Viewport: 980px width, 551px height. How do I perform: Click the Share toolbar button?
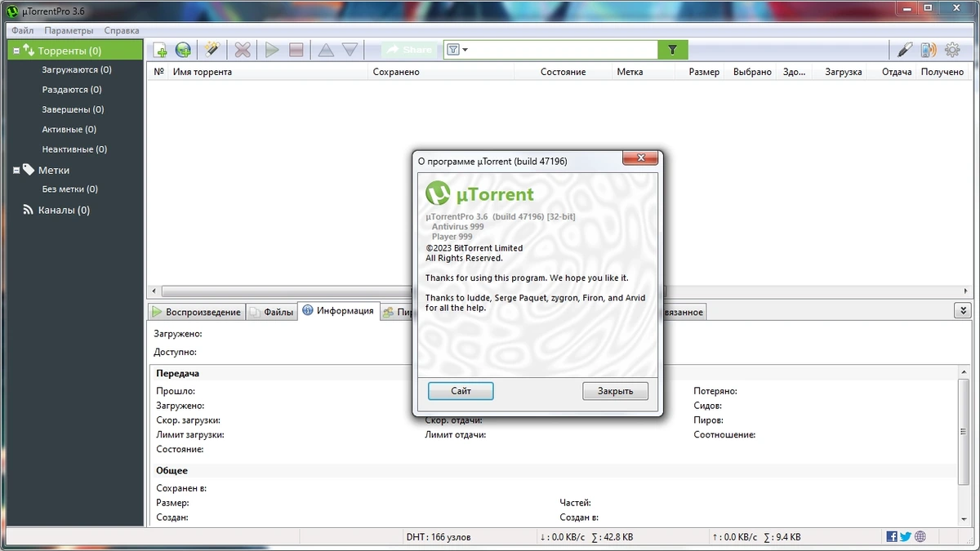click(x=409, y=50)
